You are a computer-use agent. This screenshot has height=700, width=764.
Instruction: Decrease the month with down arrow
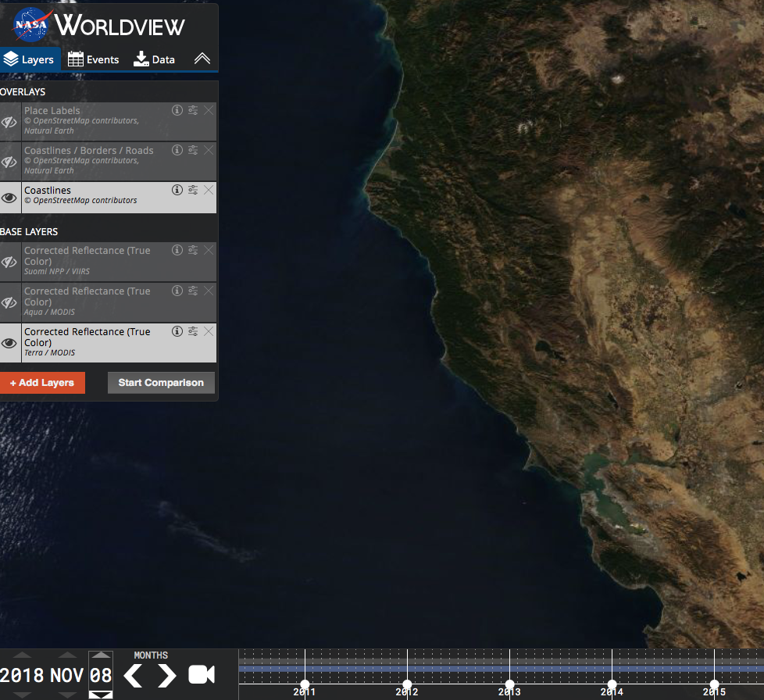[x=67, y=695]
